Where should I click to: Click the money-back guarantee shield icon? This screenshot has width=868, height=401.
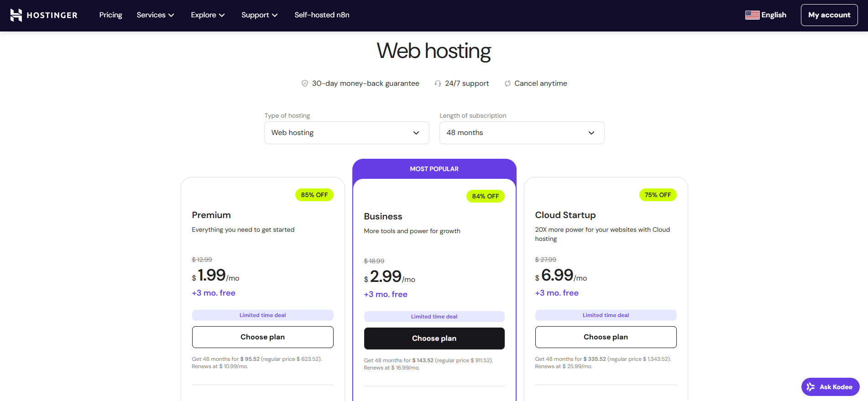coord(305,83)
